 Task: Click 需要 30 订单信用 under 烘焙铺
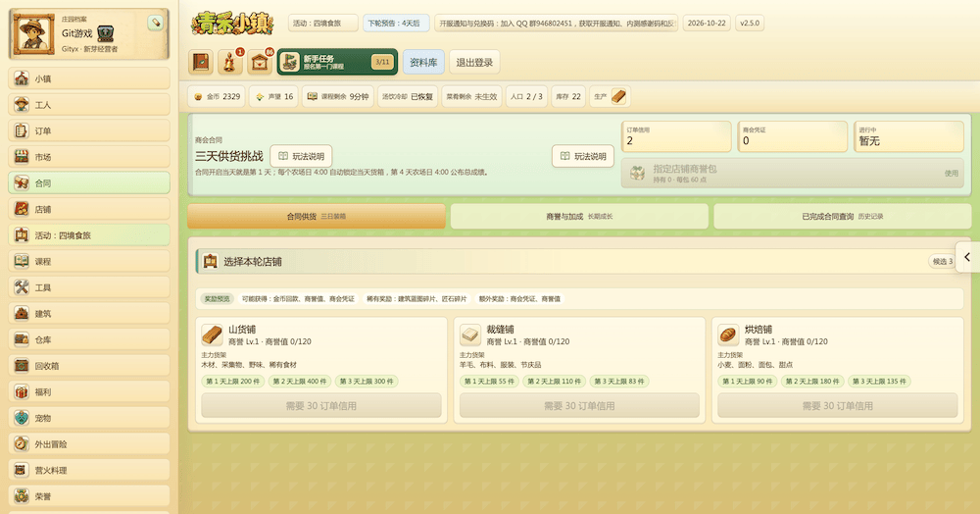[838, 406]
